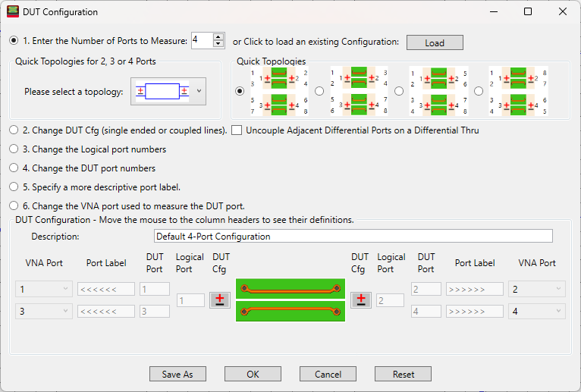Open the topology selection dropdown

click(199, 92)
